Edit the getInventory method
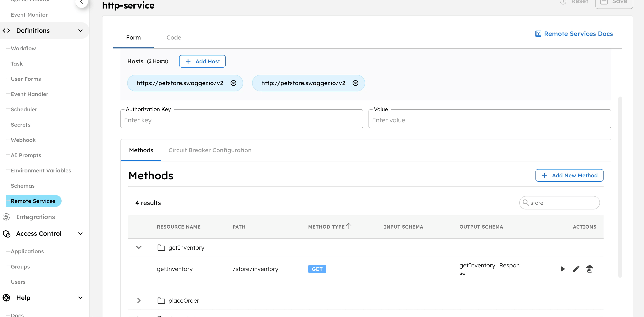The height and width of the screenshot is (317, 644). pyautogui.click(x=576, y=269)
